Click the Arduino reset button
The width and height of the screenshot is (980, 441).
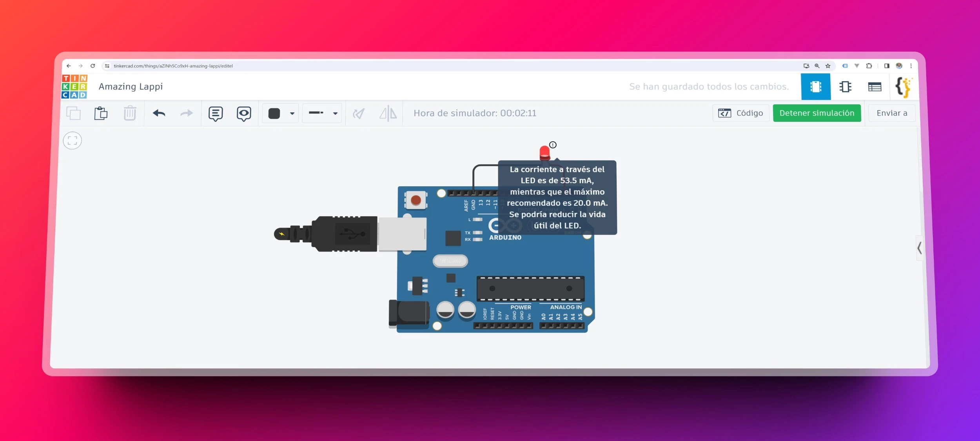416,200
